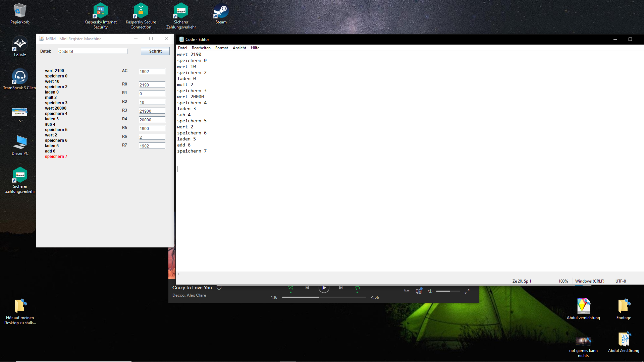Screen dimensions: 644x362
Task: Click the 'sub 4' line in Editor
Action: click(x=184, y=115)
